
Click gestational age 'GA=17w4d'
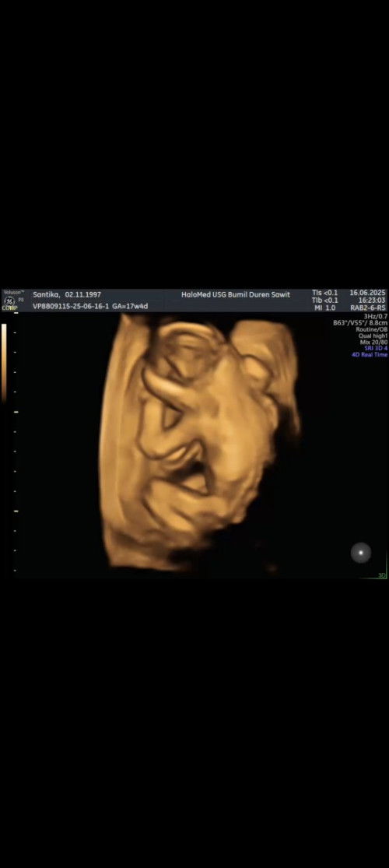[x=130, y=306]
